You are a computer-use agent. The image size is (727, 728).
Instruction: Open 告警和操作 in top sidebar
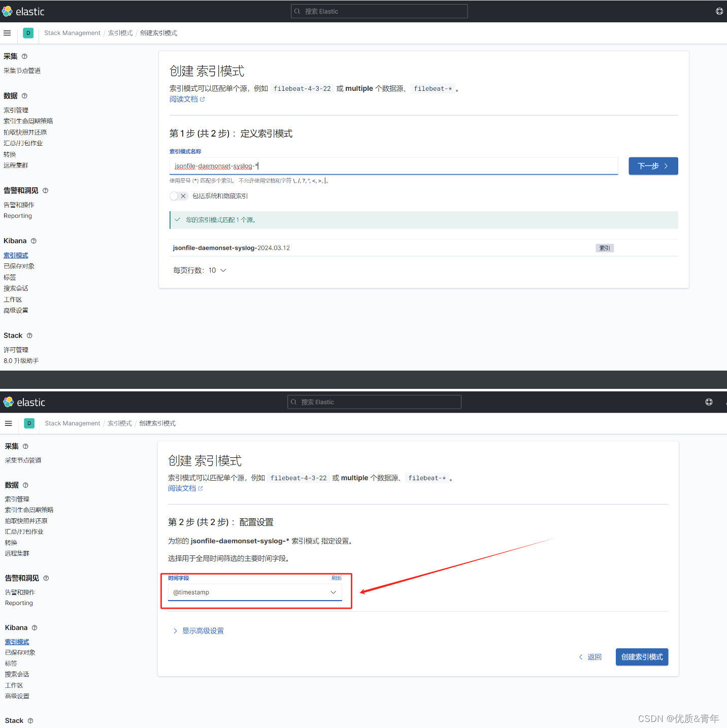click(x=19, y=205)
